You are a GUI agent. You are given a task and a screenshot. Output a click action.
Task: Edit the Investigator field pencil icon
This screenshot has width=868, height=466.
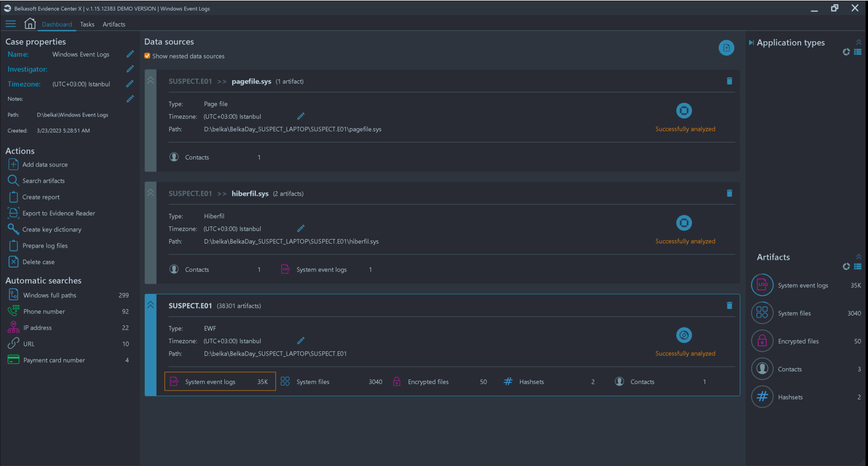pyautogui.click(x=130, y=69)
